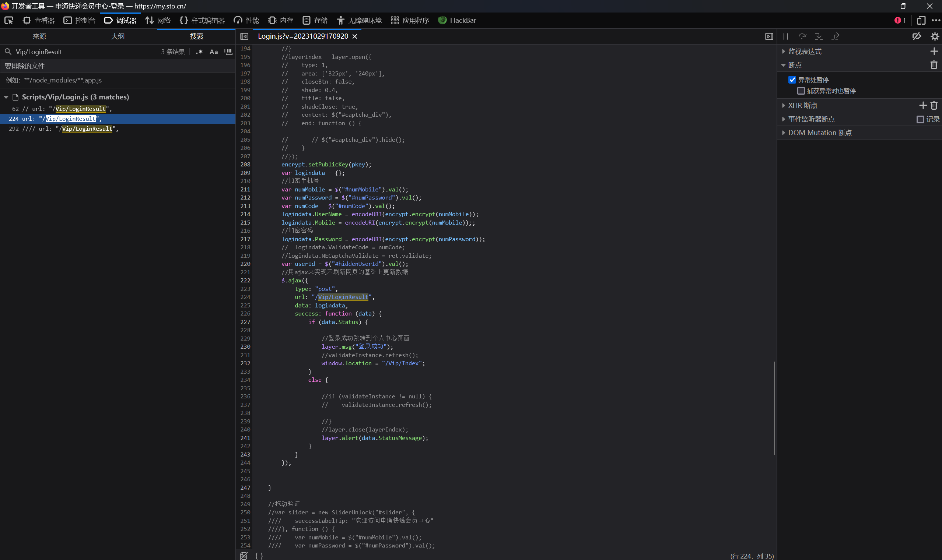The width and height of the screenshot is (942, 560).
Task: Toggle responsive design mode icon
Action: (x=921, y=20)
